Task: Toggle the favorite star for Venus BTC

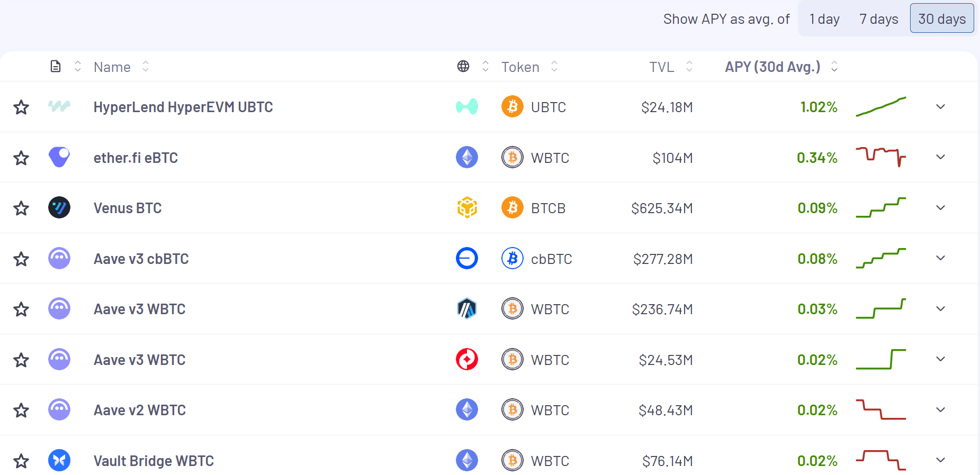Action: (x=21, y=208)
